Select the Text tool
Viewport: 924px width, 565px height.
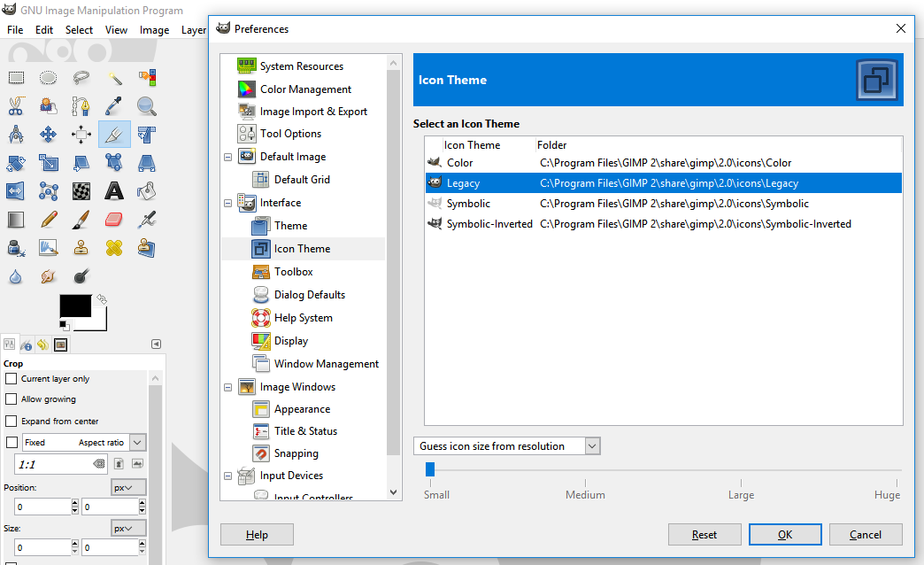[114, 191]
